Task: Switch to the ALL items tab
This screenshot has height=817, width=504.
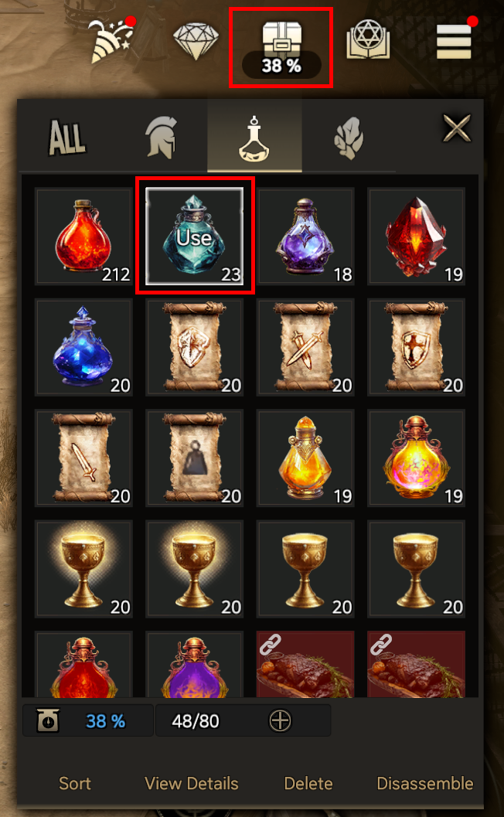Action: [x=67, y=138]
